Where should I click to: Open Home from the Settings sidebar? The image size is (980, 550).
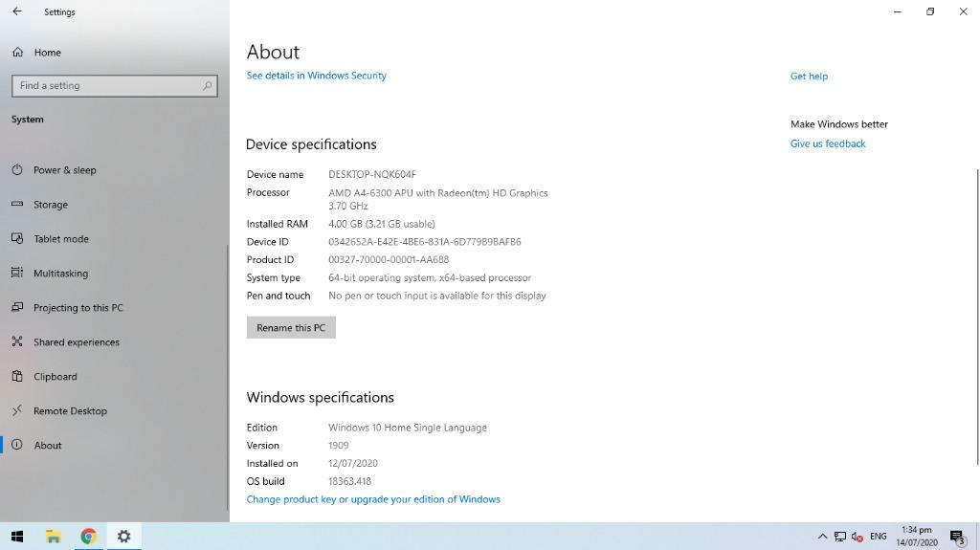(x=47, y=53)
